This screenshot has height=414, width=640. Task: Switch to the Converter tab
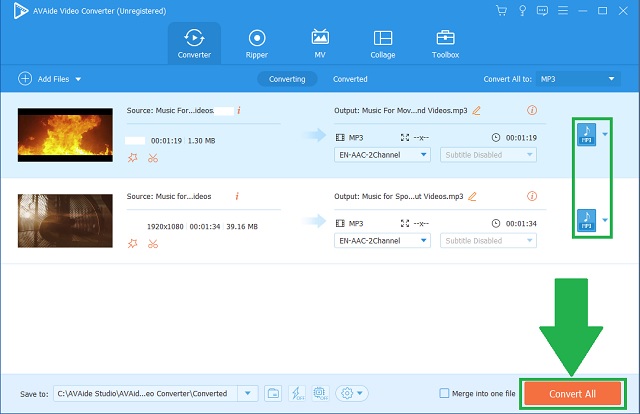tap(194, 43)
